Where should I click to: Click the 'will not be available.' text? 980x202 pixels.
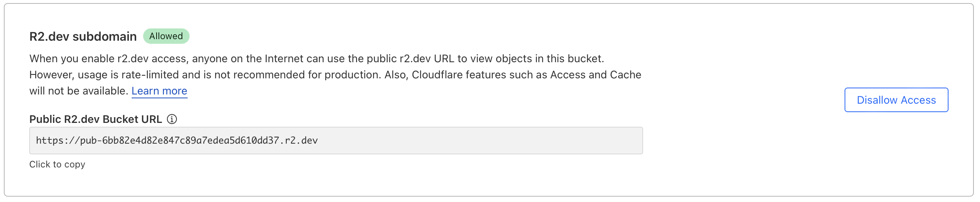79,91
